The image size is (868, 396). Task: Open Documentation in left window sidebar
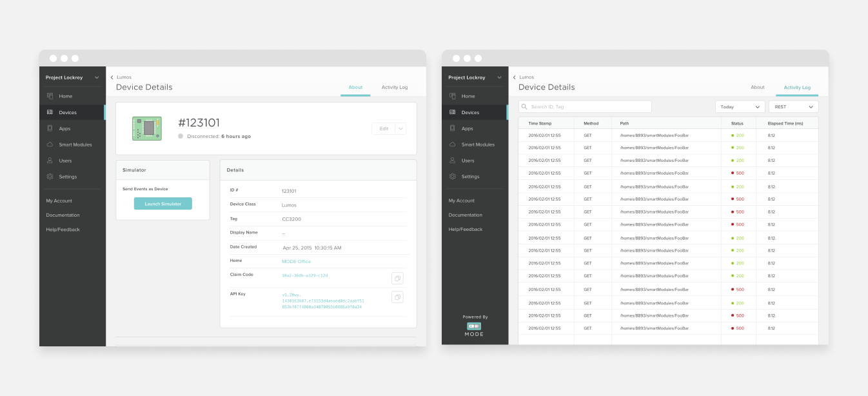pos(63,215)
